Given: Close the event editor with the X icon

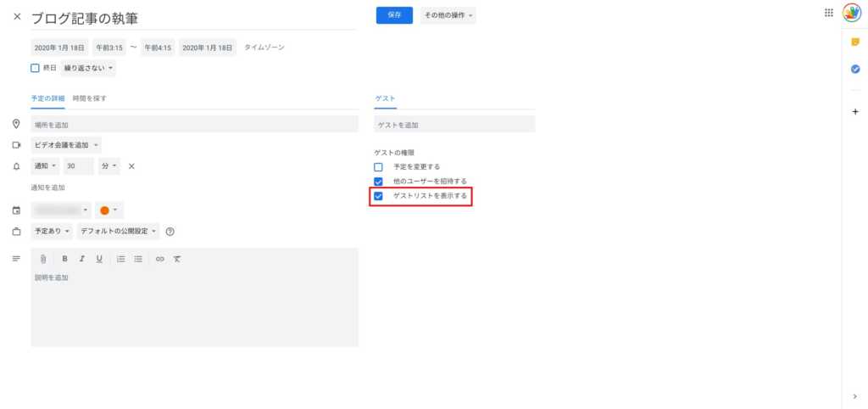Looking at the screenshot, I should point(17,17).
